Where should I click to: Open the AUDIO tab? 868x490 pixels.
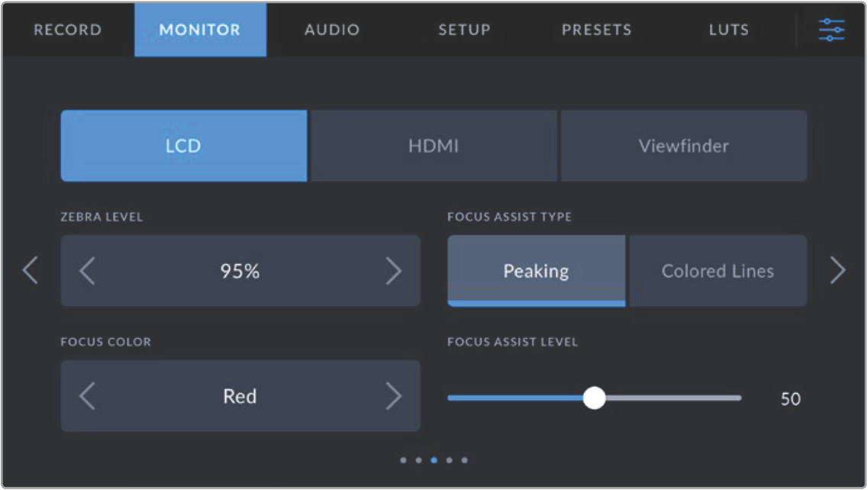pyautogui.click(x=332, y=30)
